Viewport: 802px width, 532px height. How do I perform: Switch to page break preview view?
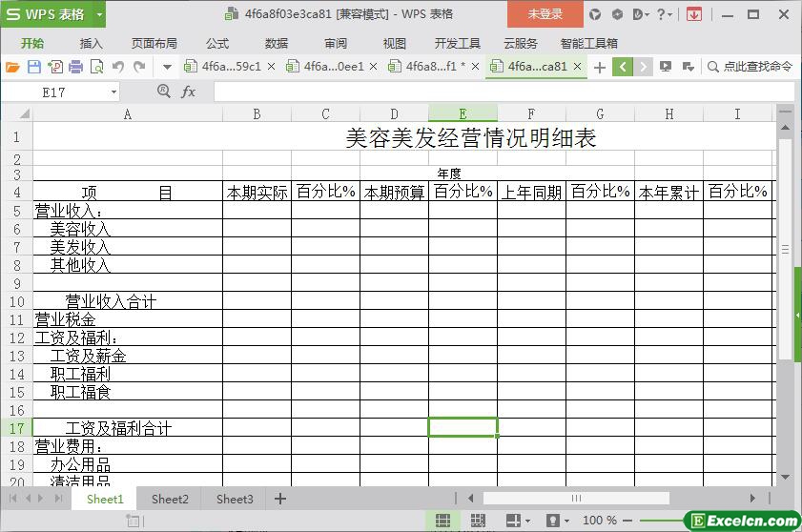click(x=478, y=521)
